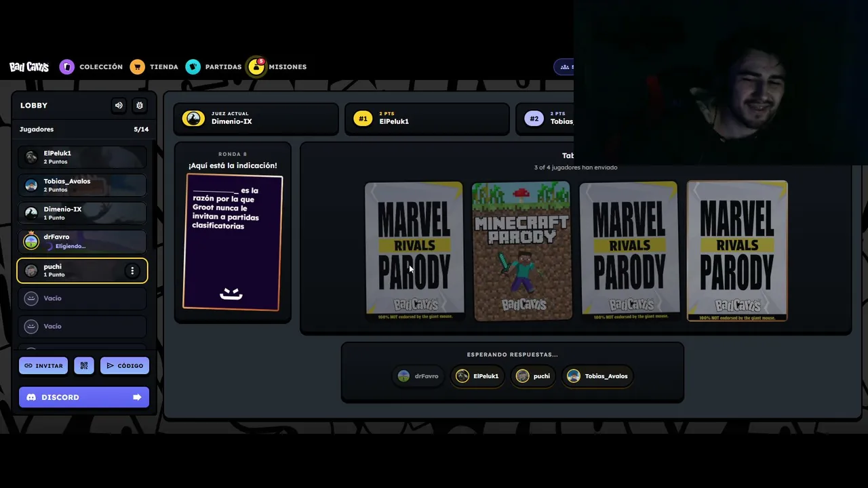
Task: Mute the lobby sound with the speaker icon
Action: (119, 106)
